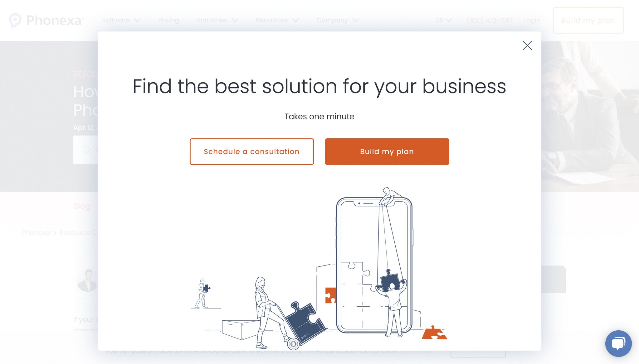The width and height of the screenshot is (639, 364).
Task: Click the close X icon on modal
Action: click(528, 45)
